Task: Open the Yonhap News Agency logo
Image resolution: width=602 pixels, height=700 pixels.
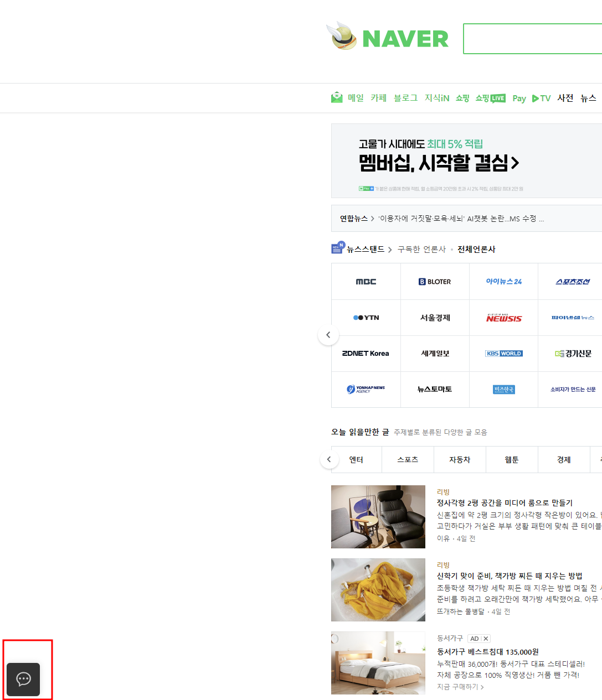Action: tap(366, 390)
